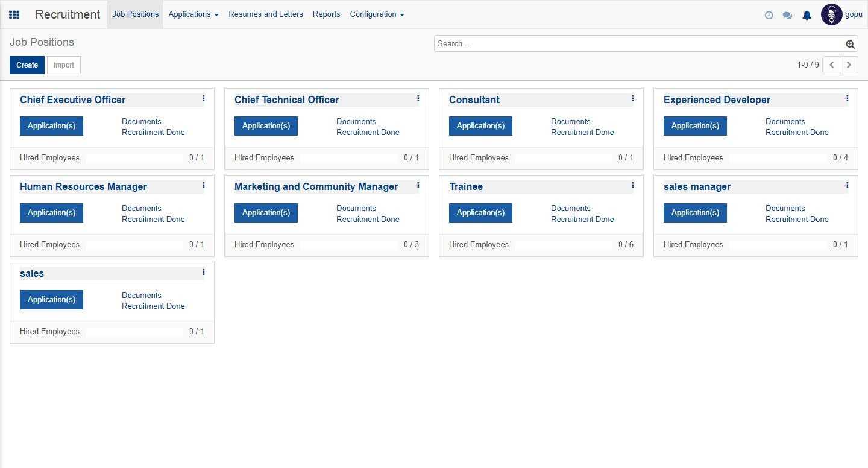Click the Search input field
868x468 pixels.
coord(639,44)
